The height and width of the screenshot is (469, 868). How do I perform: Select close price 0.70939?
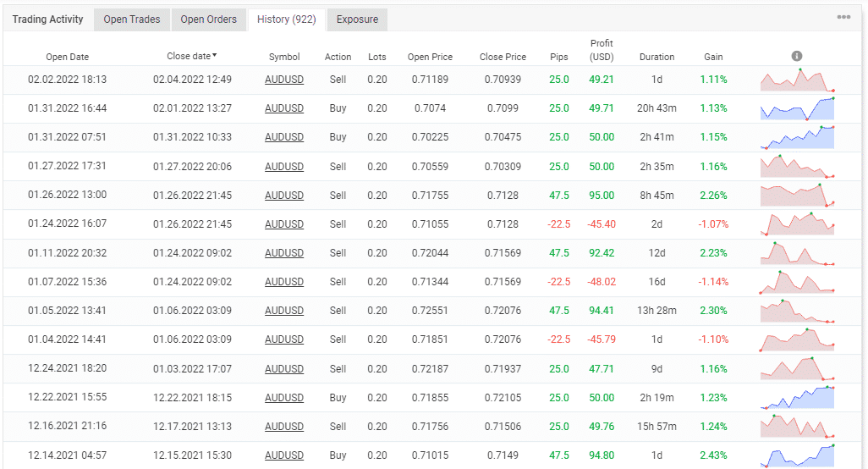[x=503, y=80]
